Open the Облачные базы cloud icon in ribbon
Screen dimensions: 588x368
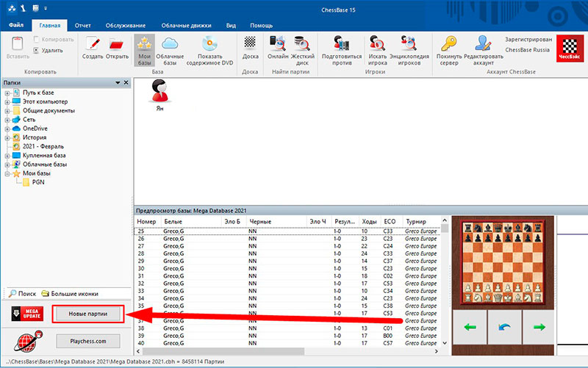171,44
